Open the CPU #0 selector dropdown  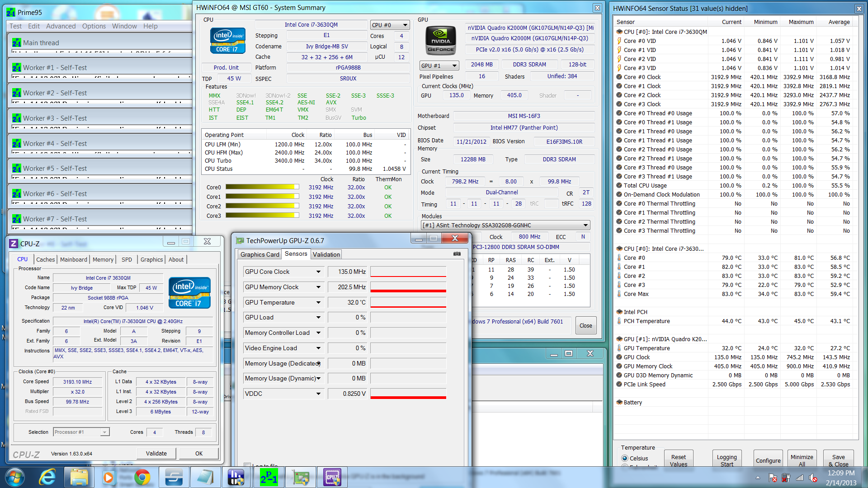(x=390, y=25)
